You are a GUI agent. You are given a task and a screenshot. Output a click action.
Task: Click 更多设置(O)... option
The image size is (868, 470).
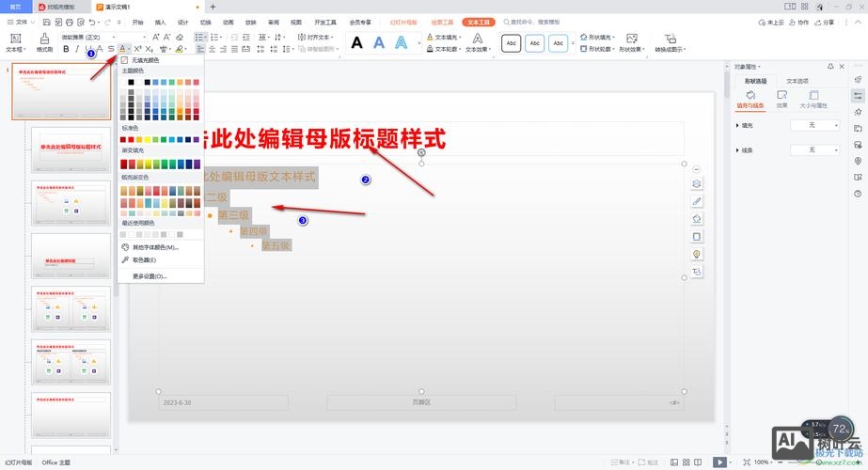click(x=150, y=275)
